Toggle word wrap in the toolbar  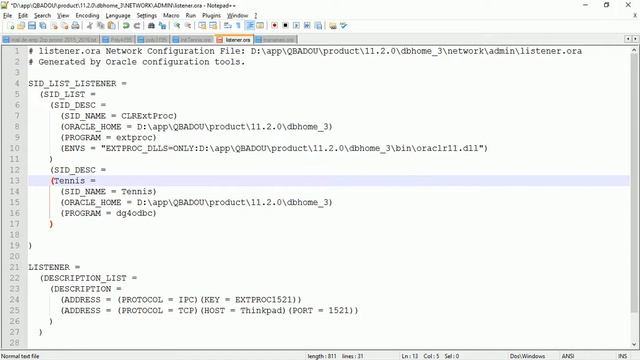pos(228,26)
